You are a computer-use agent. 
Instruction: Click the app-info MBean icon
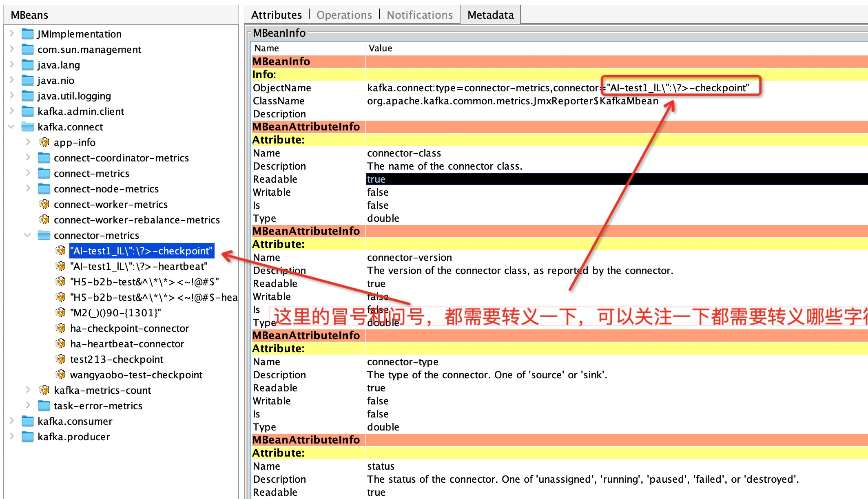(x=44, y=142)
